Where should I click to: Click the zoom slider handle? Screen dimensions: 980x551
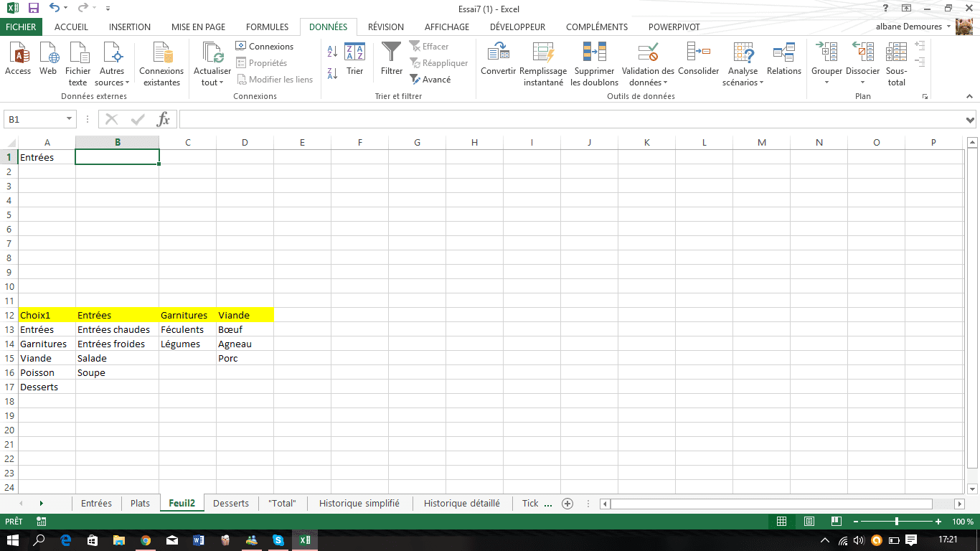click(x=897, y=522)
